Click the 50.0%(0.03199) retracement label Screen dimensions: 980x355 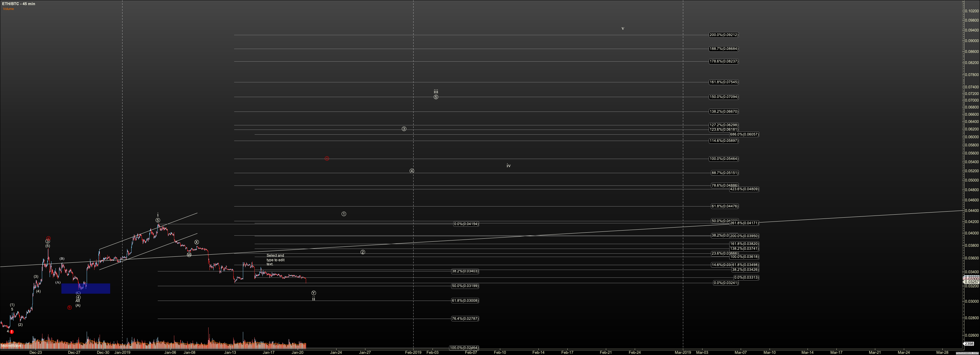pos(465,286)
